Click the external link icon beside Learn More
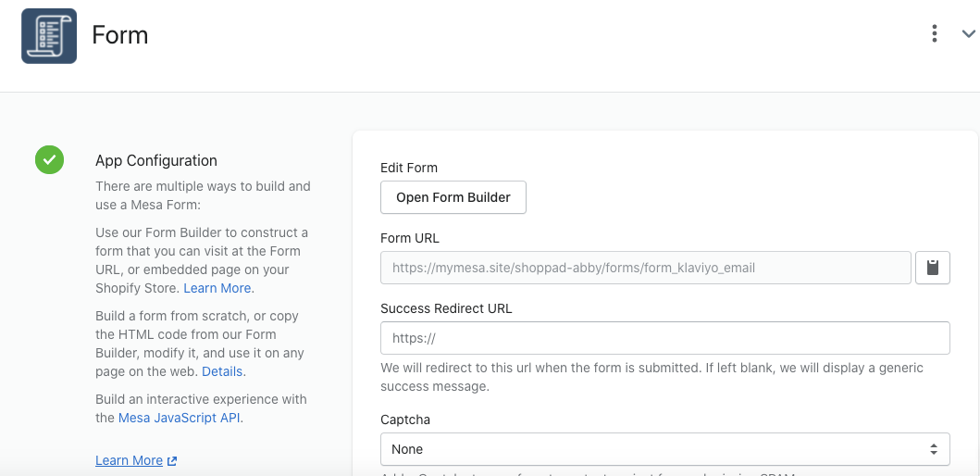The height and width of the screenshot is (476, 980). [171, 461]
